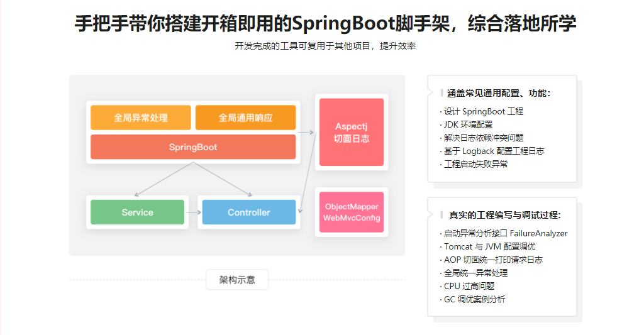Click the 全局通用响应 orange block

pos(245,118)
